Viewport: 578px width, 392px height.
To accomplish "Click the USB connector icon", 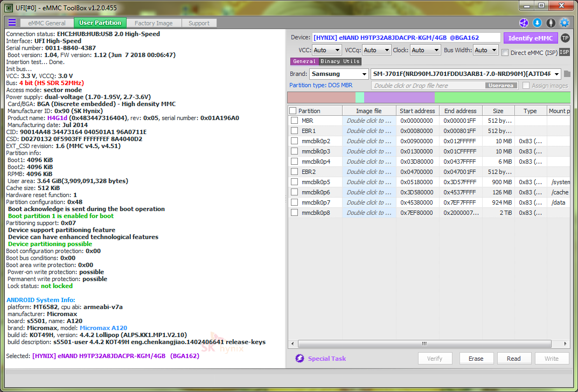I will click(x=551, y=23).
